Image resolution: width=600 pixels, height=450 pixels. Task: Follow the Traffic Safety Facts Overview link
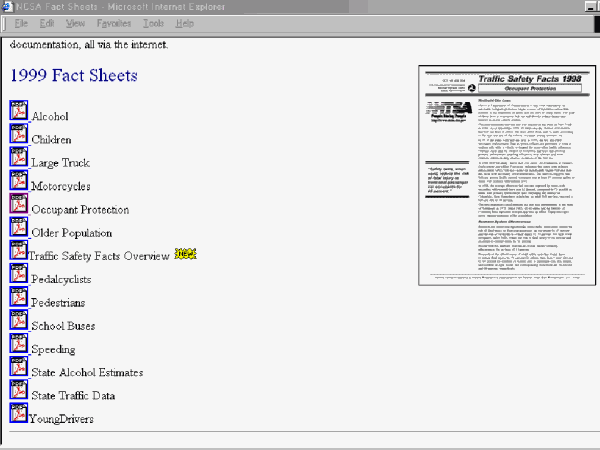[x=99, y=257]
